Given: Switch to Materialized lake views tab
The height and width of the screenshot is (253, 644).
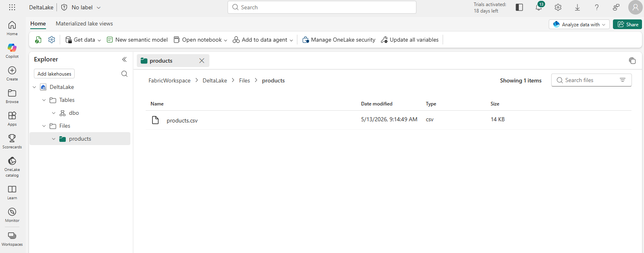Looking at the screenshot, I should [x=84, y=23].
